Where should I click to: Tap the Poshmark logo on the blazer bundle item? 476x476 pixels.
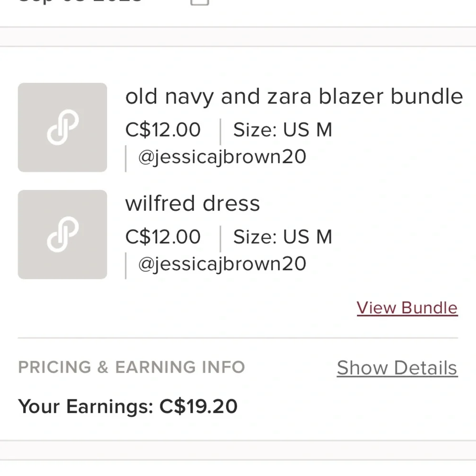point(63,127)
